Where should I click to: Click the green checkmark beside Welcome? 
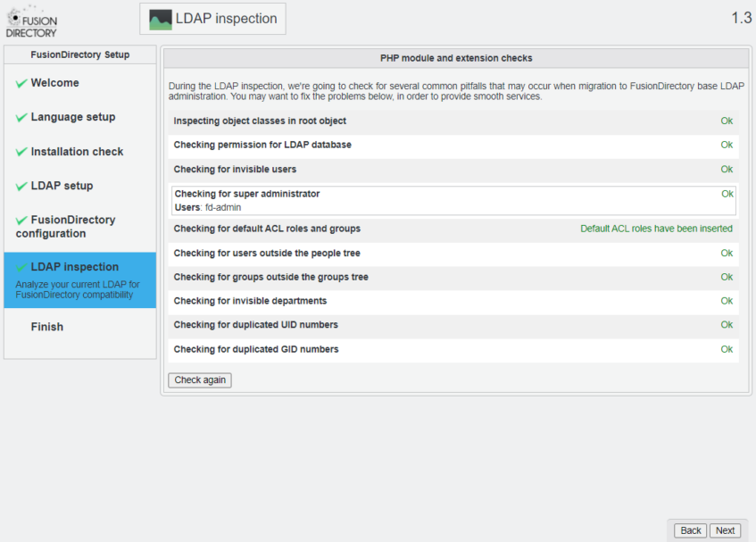[x=21, y=83]
